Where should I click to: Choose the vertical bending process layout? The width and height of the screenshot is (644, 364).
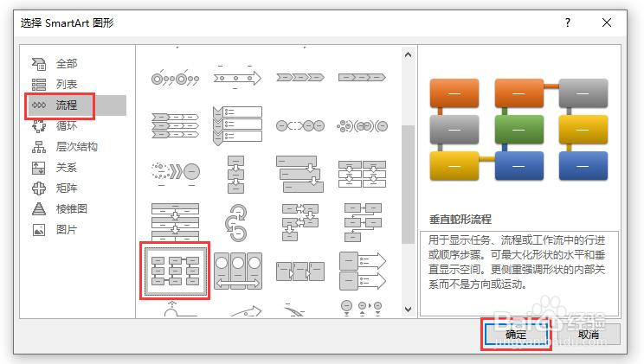pos(176,271)
